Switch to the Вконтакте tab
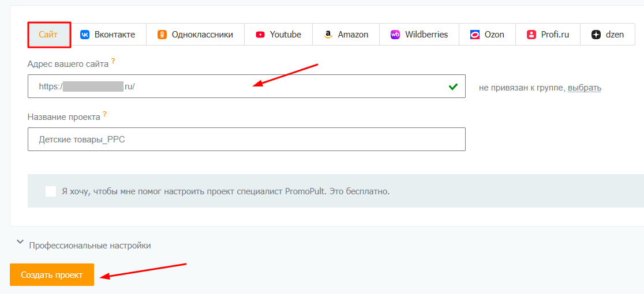 coord(108,35)
